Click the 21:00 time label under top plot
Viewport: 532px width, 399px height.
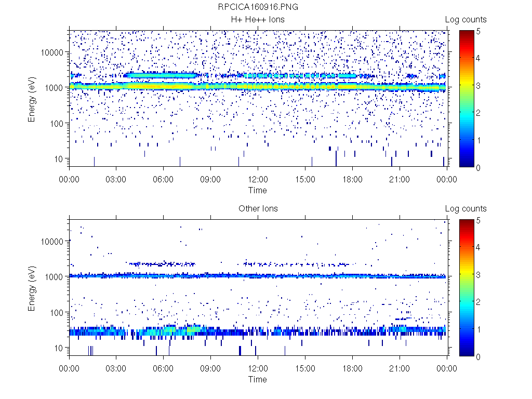tap(400, 179)
